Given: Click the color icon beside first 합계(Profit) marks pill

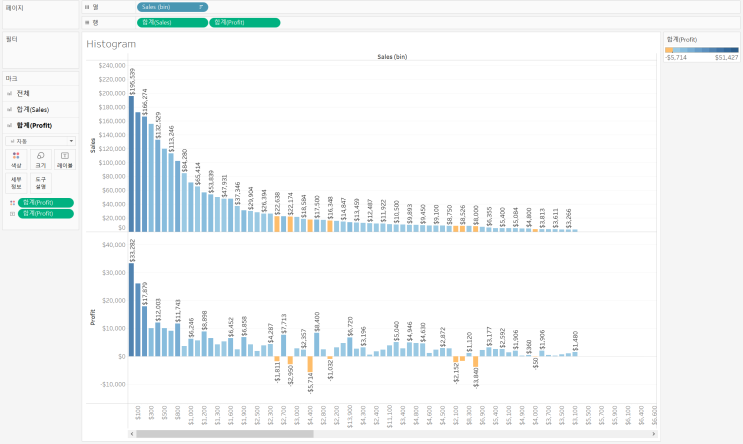Looking at the screenshot, I should (x=12, y=203).
